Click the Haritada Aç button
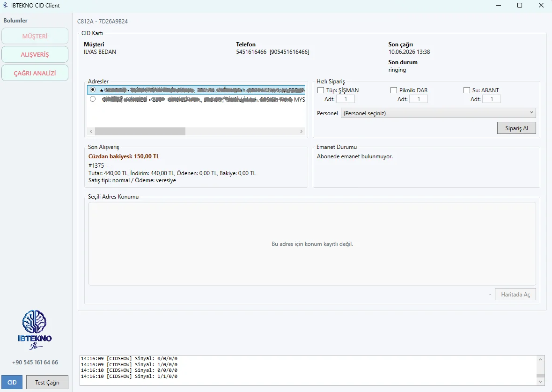The width and height of the screenshot is (552, 392). 515,294
